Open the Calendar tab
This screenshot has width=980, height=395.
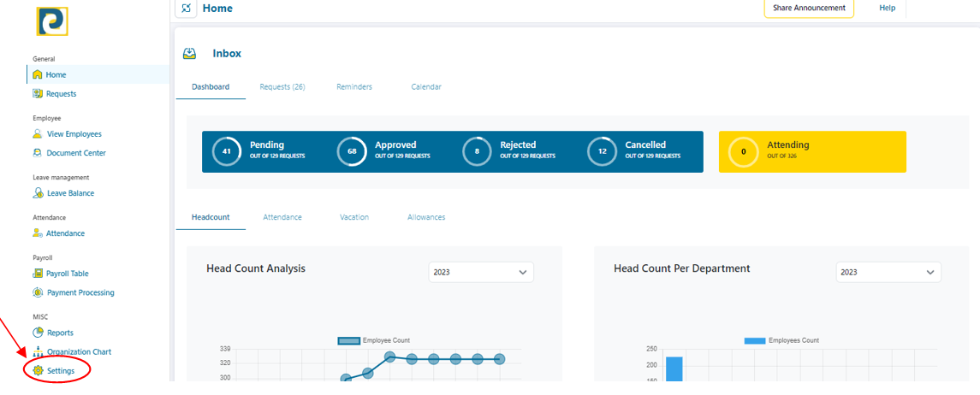[426, 87]
